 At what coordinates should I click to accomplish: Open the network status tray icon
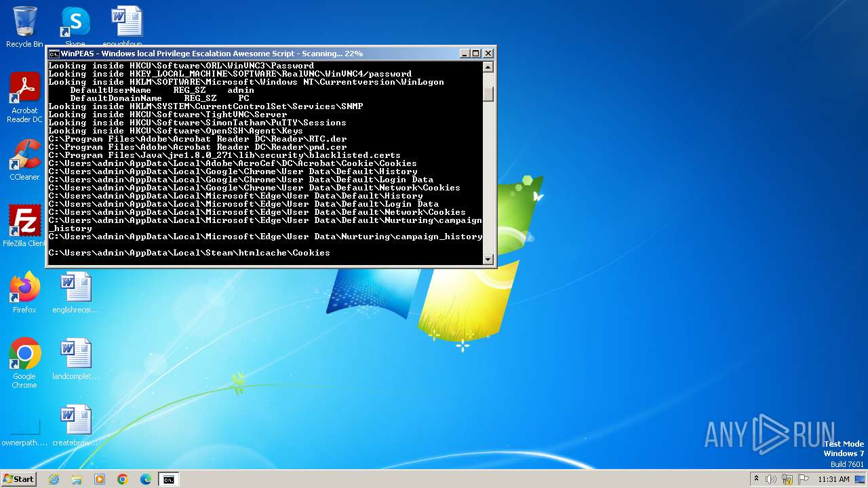pyautogui.click(x=787, y=479)
